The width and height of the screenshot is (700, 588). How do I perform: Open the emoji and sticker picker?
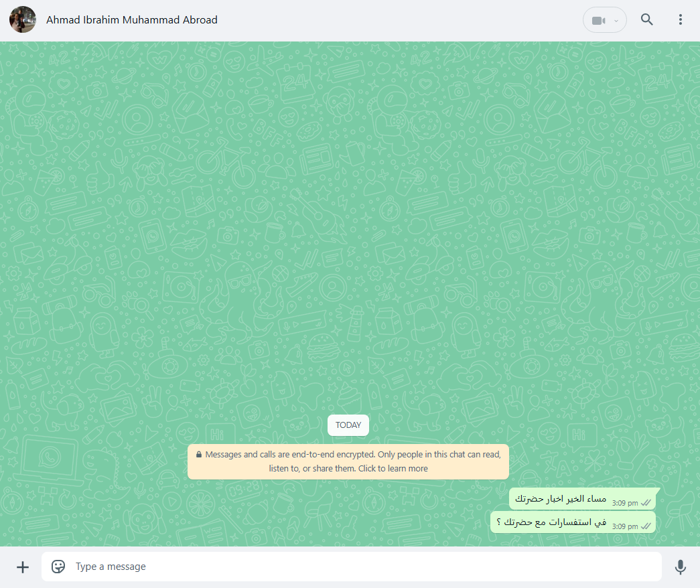58,567
